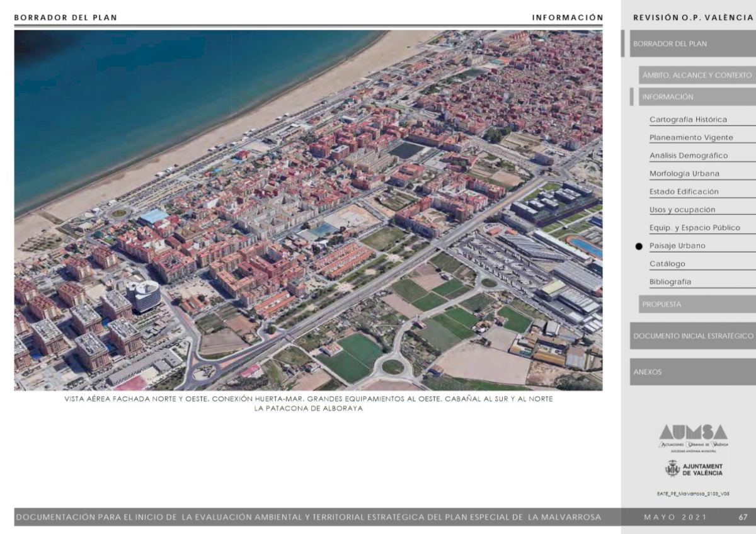Expand the Borrador del Plan sidebar header
This screenshot has width=756, height=534.
(x=692, y=44)
